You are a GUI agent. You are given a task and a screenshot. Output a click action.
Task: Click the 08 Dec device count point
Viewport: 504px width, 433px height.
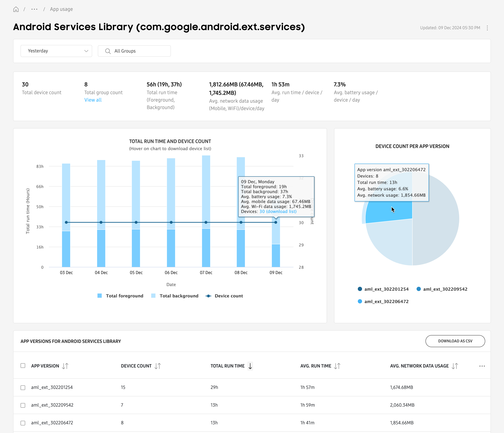[x=241, y=222]
